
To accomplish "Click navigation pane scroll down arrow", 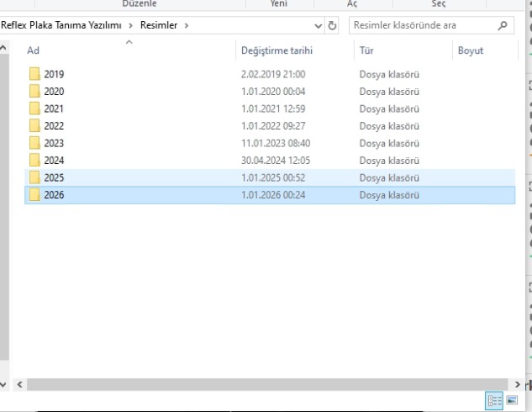I will coord(3,384).
